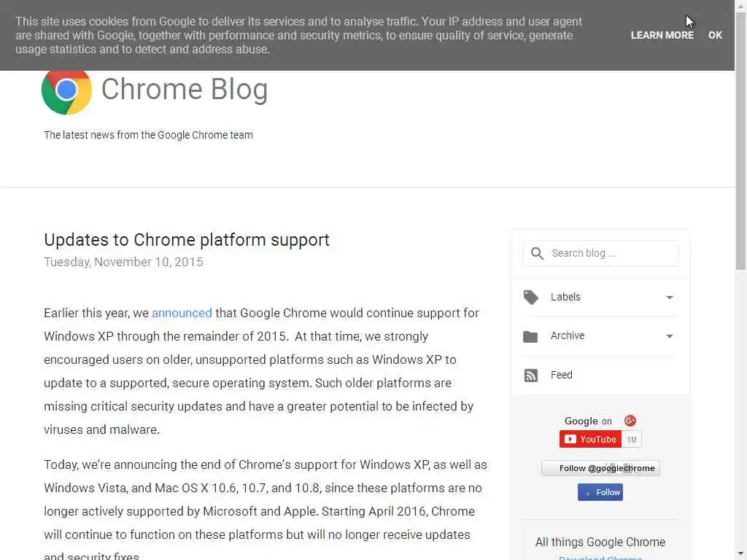Open the 'announced' hyperlink
The image size is (747, 560).
tap(182, 313)
